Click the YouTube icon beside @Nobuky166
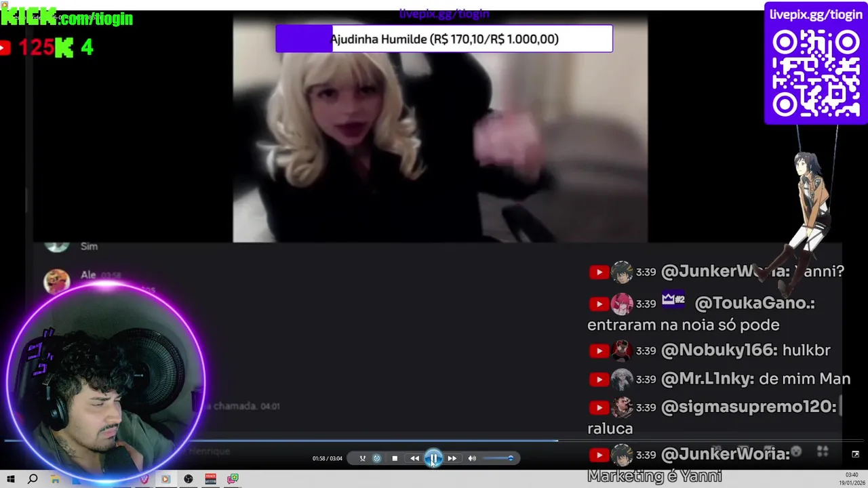868x488 pixels. [598, 351]
